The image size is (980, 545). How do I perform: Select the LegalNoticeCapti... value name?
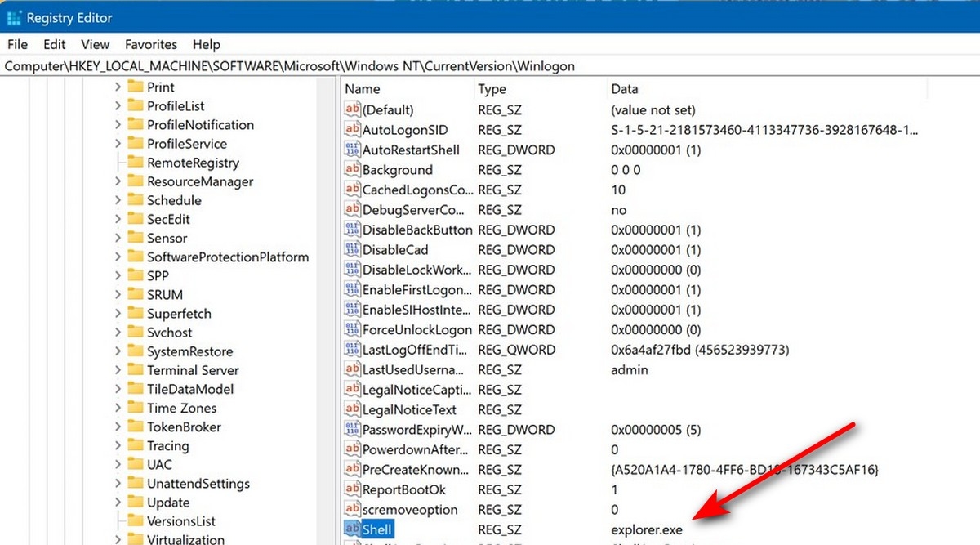click(x=416, y=390)
